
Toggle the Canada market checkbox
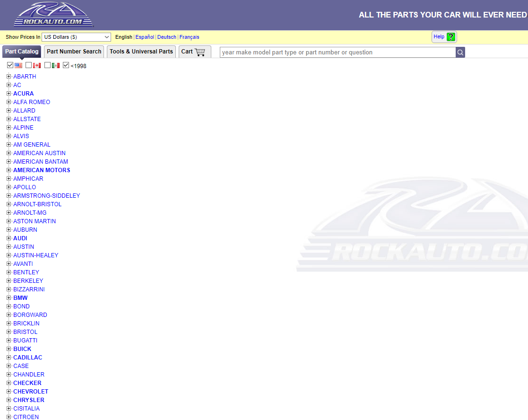pos(29,65)
